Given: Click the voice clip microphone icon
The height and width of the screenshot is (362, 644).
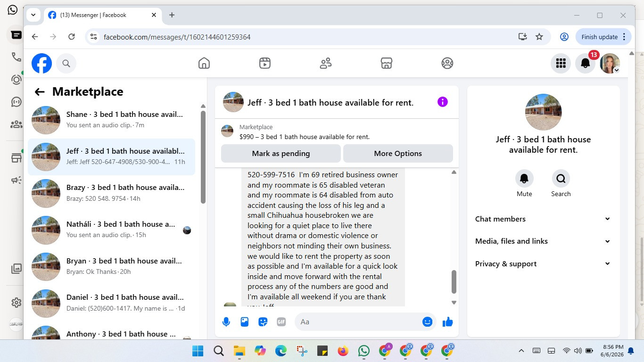Looking at the screenshot, I should click(x=226, y=322).
